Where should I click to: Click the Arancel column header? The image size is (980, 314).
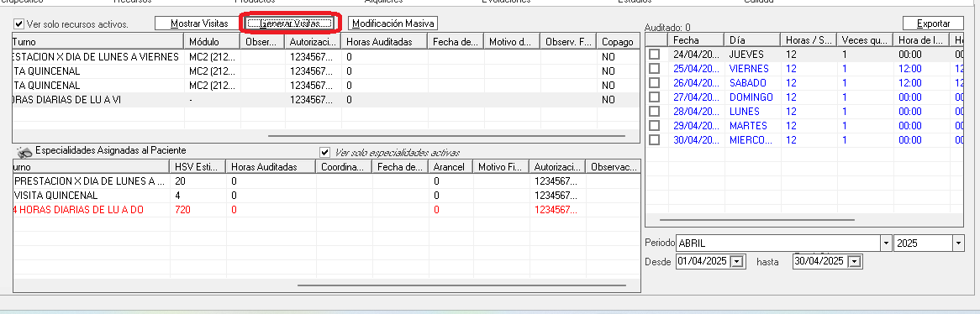[x=450, y=167]
